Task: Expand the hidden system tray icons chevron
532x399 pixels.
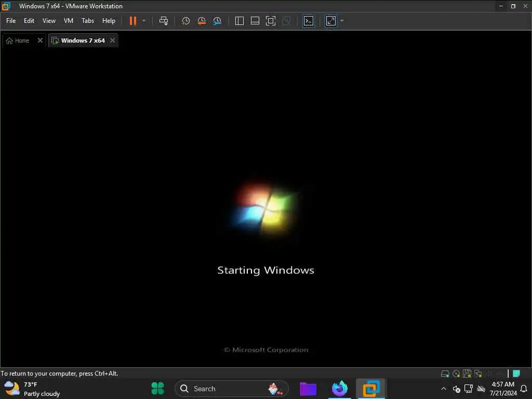Action: pyautogui.click(x=444, y=389)
